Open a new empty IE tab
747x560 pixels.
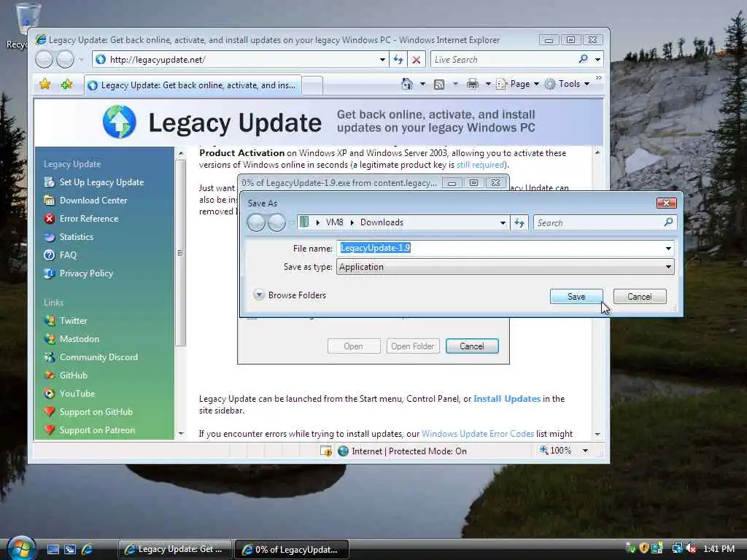click(312, 86)
